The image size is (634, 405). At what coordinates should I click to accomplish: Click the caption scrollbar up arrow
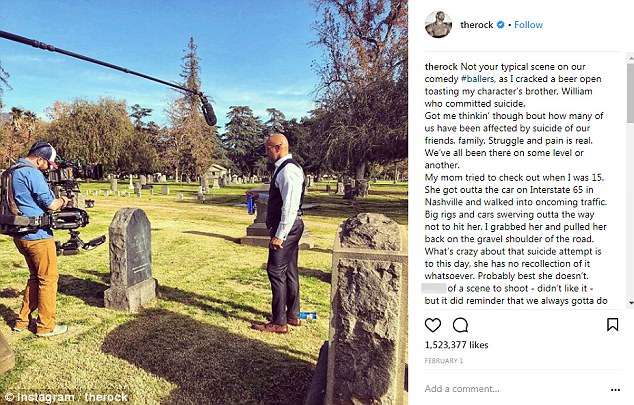point(630,58)
